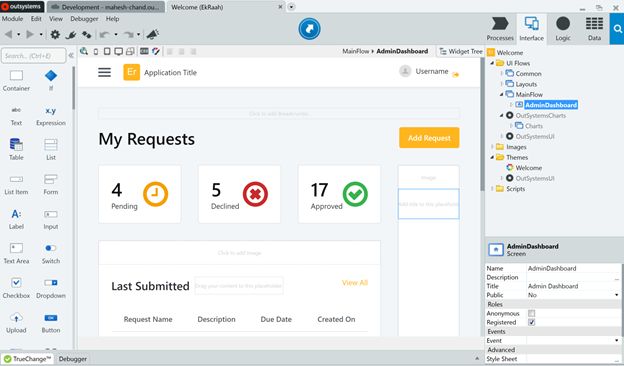Screen dimensions: 624x366
Task: Select the Input widget
Action: [51, 219]
